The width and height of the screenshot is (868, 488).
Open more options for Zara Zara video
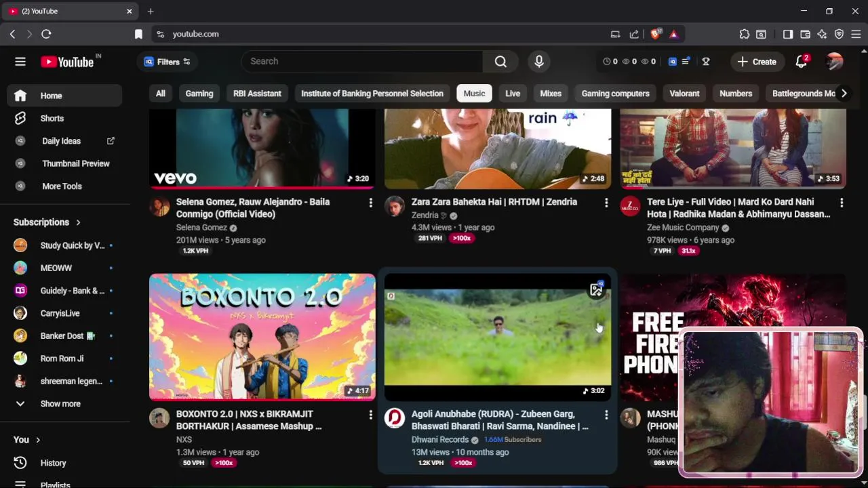(x=606, y=203)
